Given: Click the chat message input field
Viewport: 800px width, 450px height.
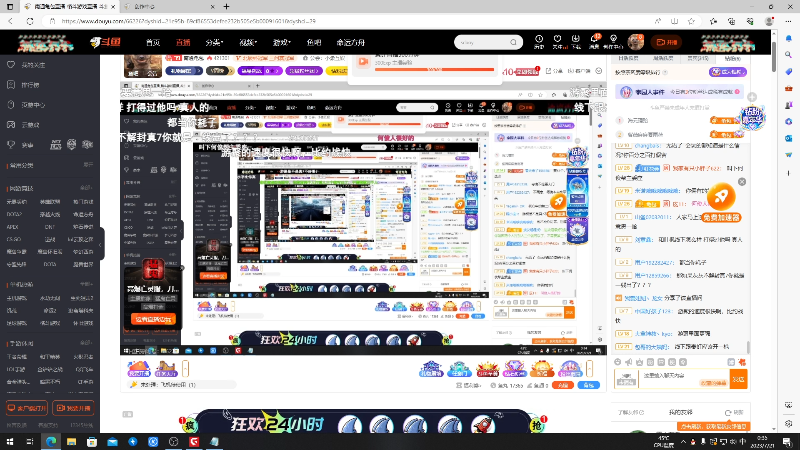Looking at the screenshot, I should tap(686, 379).
